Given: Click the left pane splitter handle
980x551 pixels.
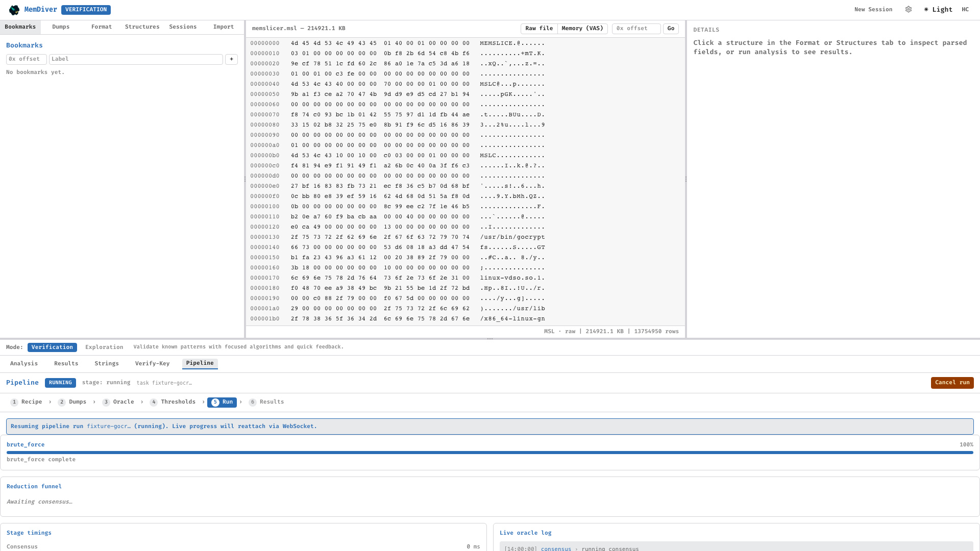Looking at the screenshot, I should coord(245,179).
